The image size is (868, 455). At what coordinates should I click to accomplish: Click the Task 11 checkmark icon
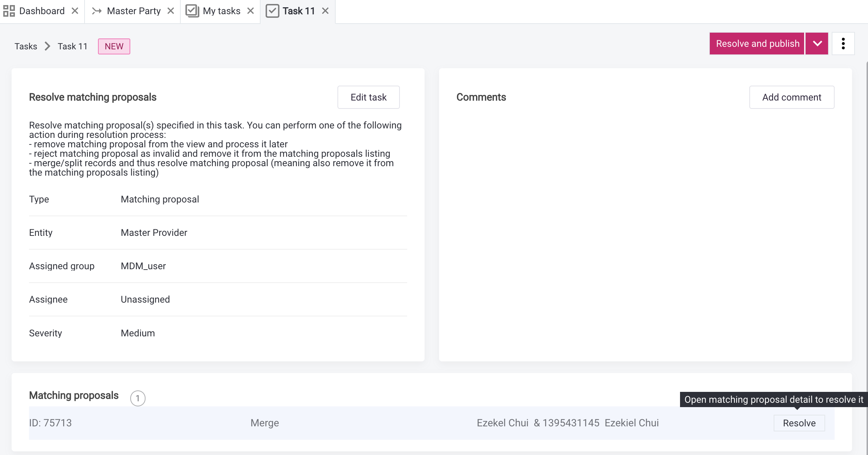[273, 11]
